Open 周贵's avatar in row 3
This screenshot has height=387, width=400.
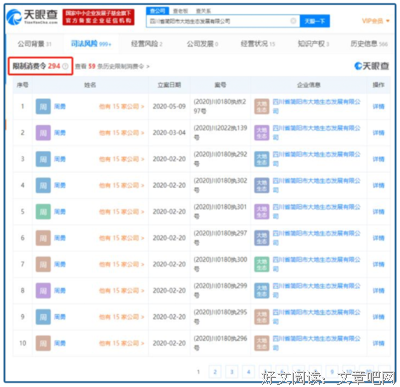click(x=43, y=159)
